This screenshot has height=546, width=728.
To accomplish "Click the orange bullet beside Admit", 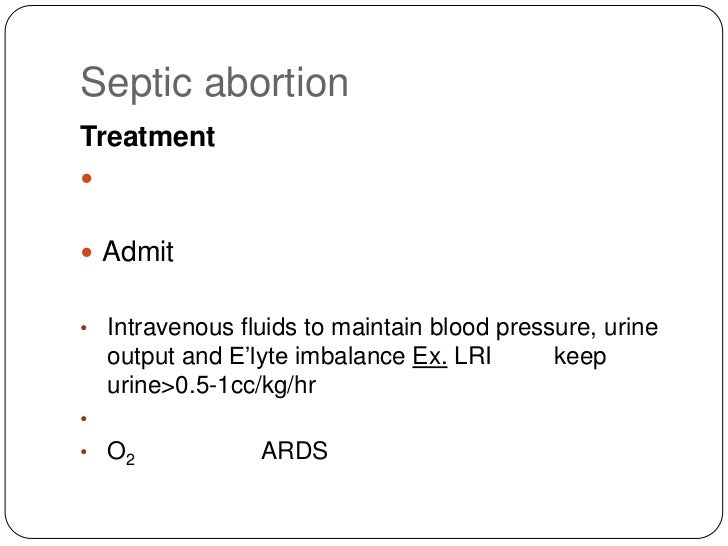I will 86,252.
